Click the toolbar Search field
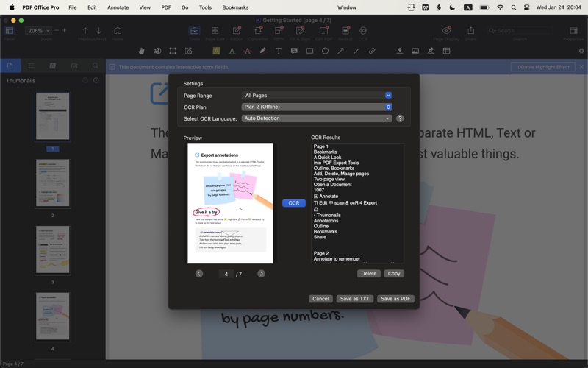 520,31
